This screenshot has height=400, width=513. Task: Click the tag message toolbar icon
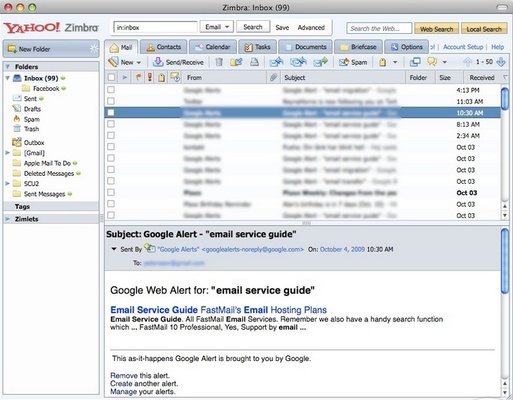pos(383,62)
